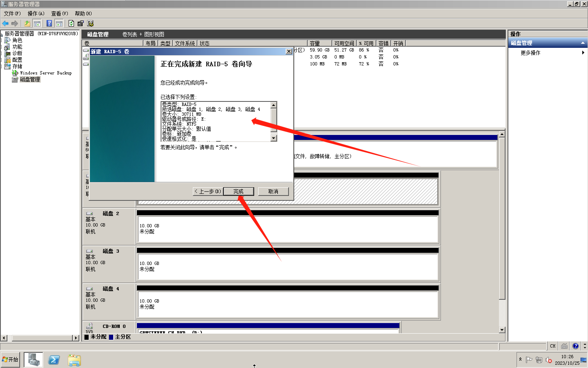Viewport: 588px width, 368px height.
Task: Click the language bar keyboard icon
Action: [564, 346]
